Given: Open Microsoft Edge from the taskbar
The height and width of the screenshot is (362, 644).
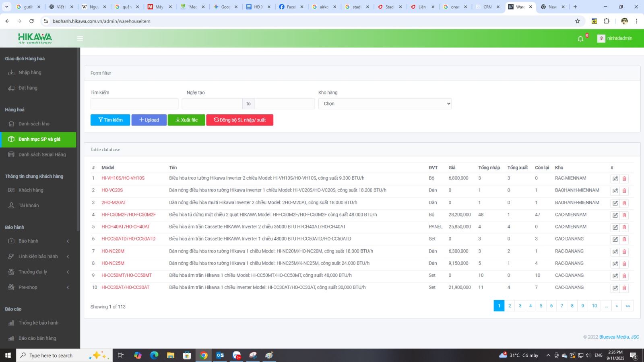Looking at the screenshot, I should (x=154, y=355).
